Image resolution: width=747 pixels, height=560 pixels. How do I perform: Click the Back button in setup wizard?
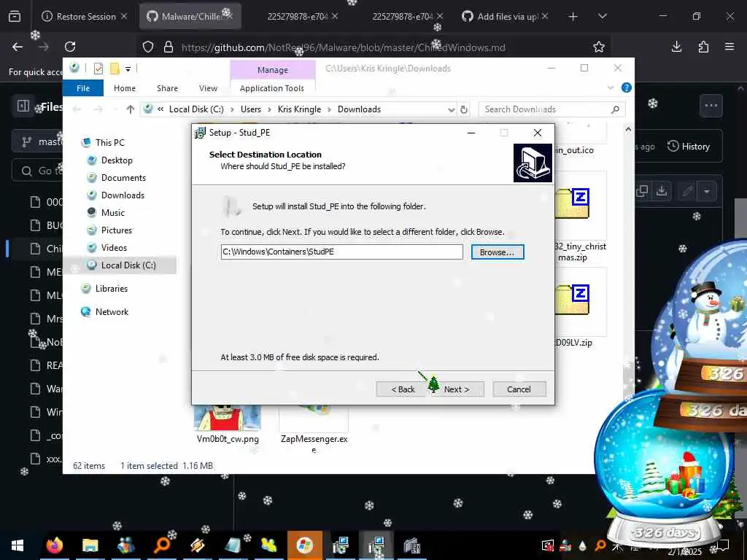click(403, 389)
